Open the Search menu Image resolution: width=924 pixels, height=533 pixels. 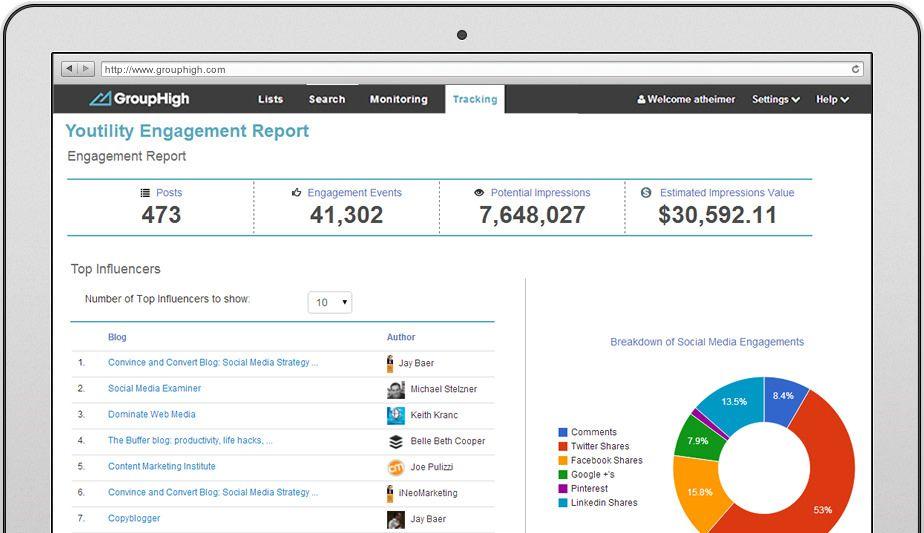click(x=327, y=99)
